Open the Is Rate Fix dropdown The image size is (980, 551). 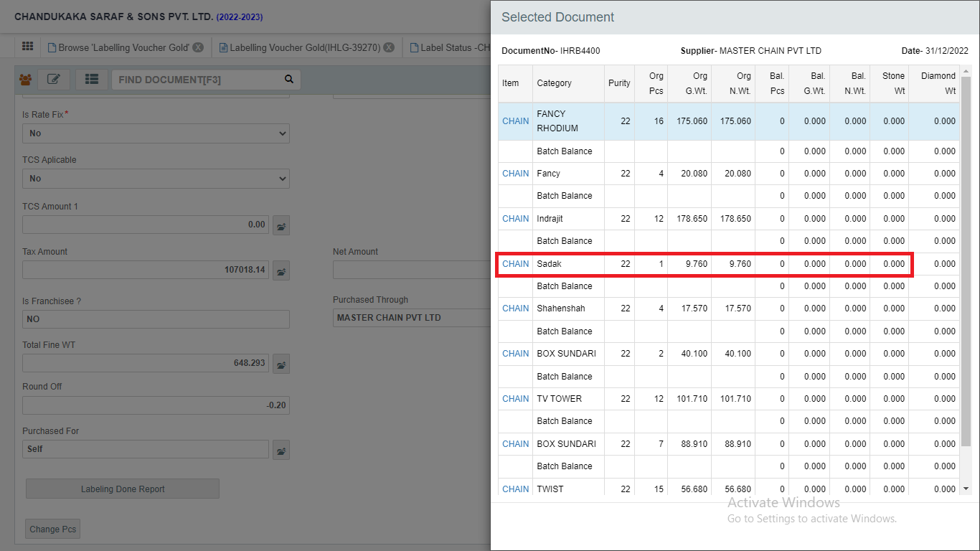pyautogui.click(x=156, y=133)
